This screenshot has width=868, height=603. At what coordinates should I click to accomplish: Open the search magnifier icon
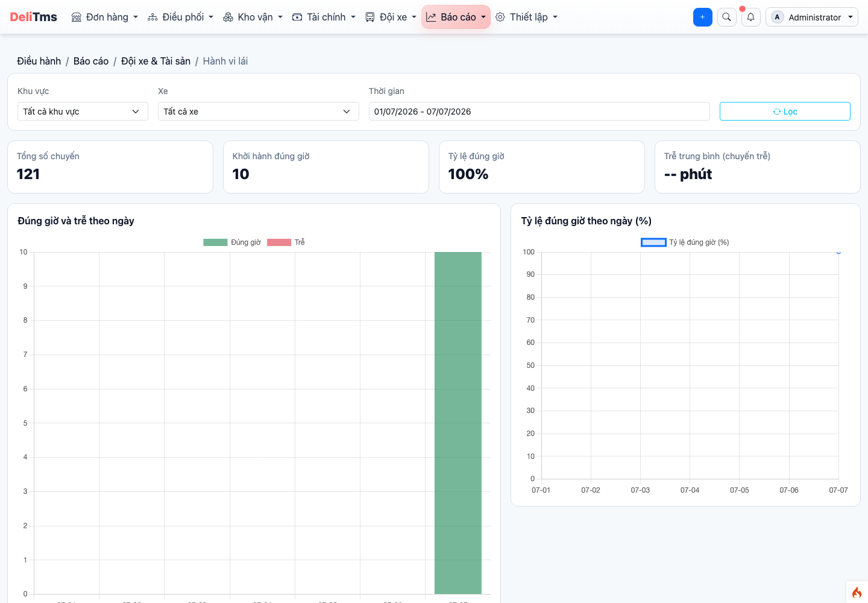(x=727, y=17)
